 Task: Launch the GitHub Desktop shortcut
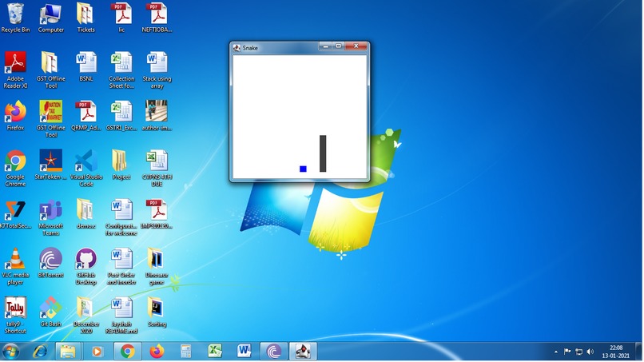(x=85, y=266)
